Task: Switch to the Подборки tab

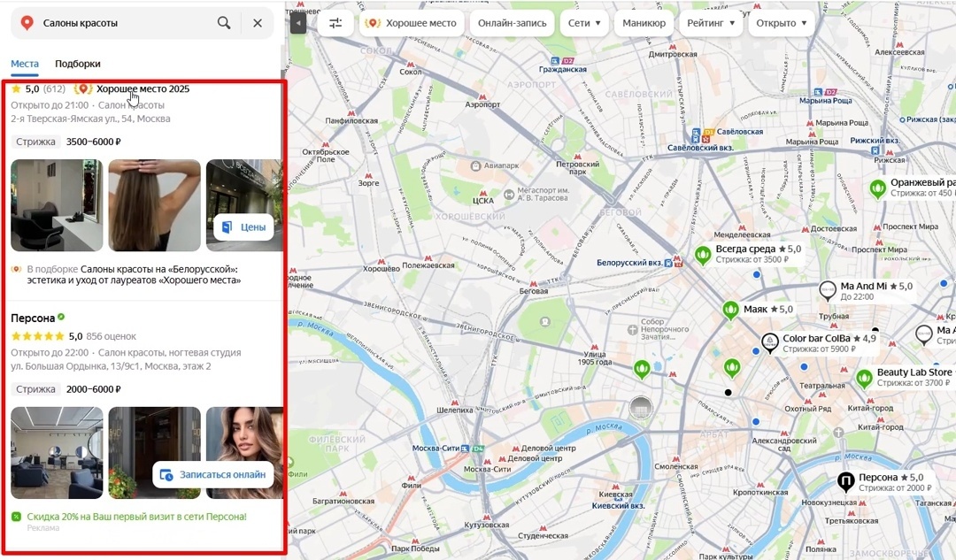Action: tap(77, 64)
